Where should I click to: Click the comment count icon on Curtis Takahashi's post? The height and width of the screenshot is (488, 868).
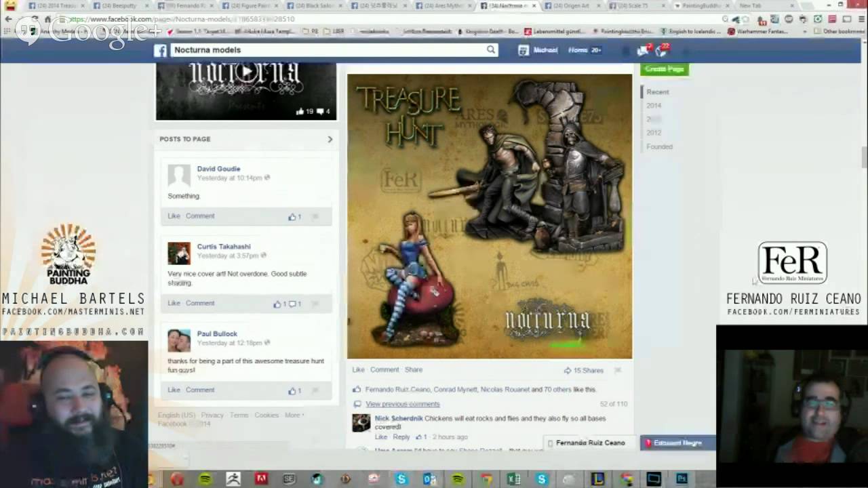[296, 304]
